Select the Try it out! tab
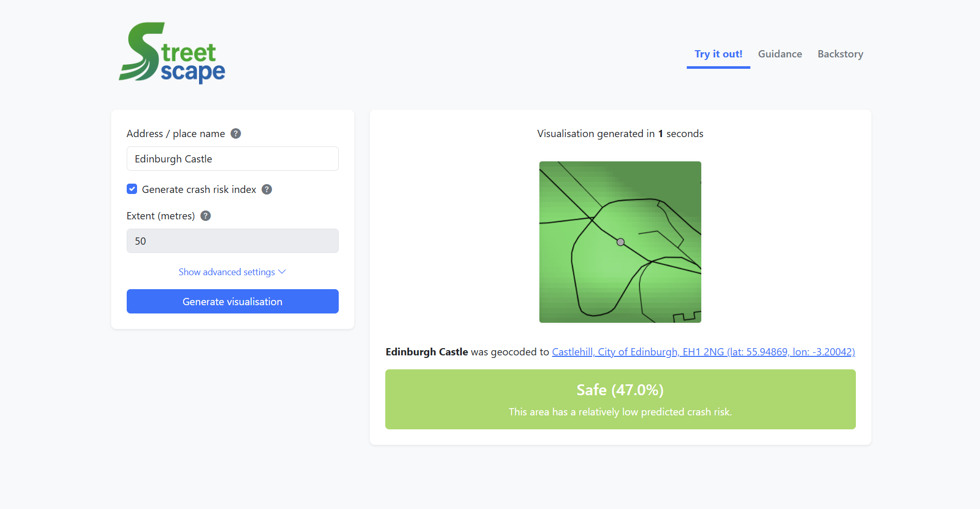 click(x=718, y=54)
